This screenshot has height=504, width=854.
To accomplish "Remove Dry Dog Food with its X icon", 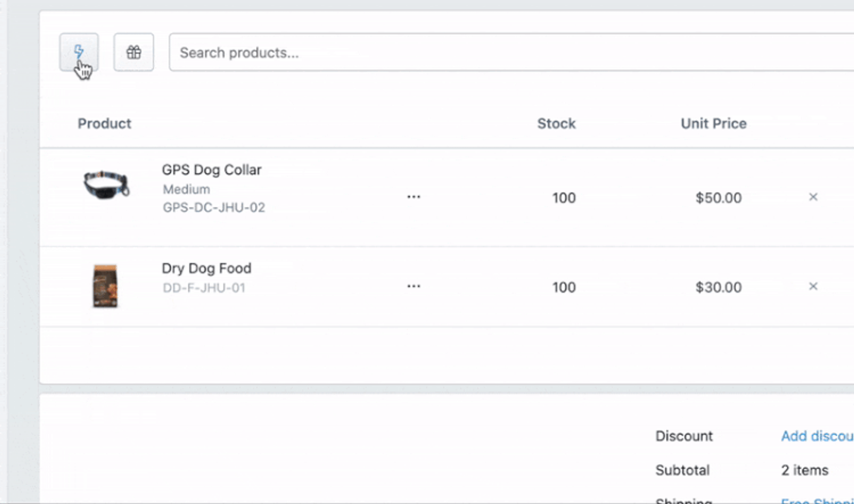I will point(813,286).
